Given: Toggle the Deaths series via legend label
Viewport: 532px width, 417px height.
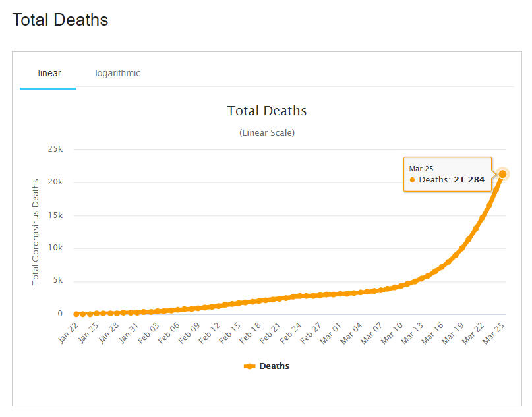Looking at the screenshot, I should [x=274, y=366].
